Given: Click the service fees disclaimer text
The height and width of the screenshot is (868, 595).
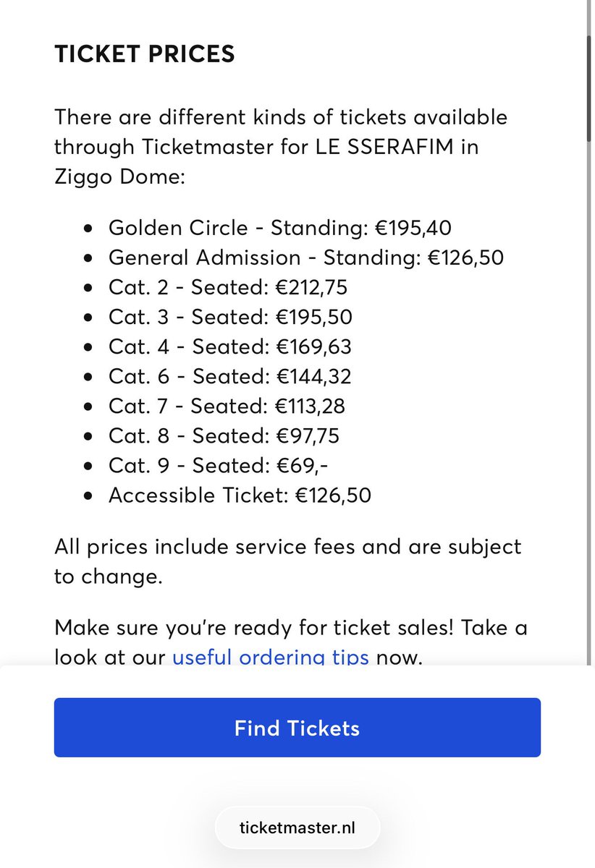Looking at the screenshot, I should (x=287, y=561).
